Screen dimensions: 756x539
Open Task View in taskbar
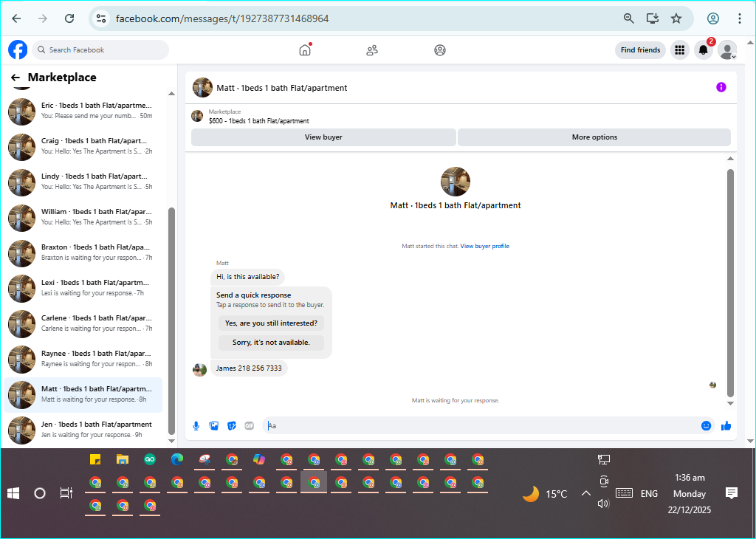point(66,493)
